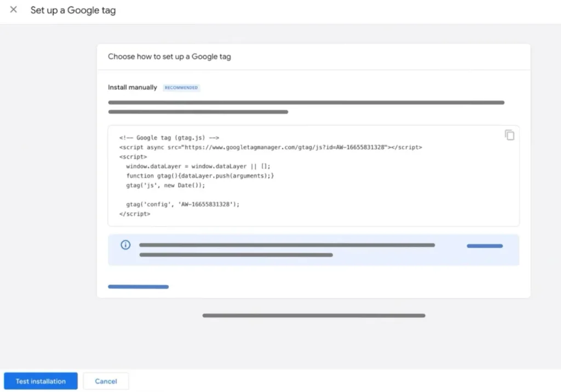
Task: Click the gtag('config', 'AW-16655831328') line
Action: pyautogui.click(x=183, y=204)
